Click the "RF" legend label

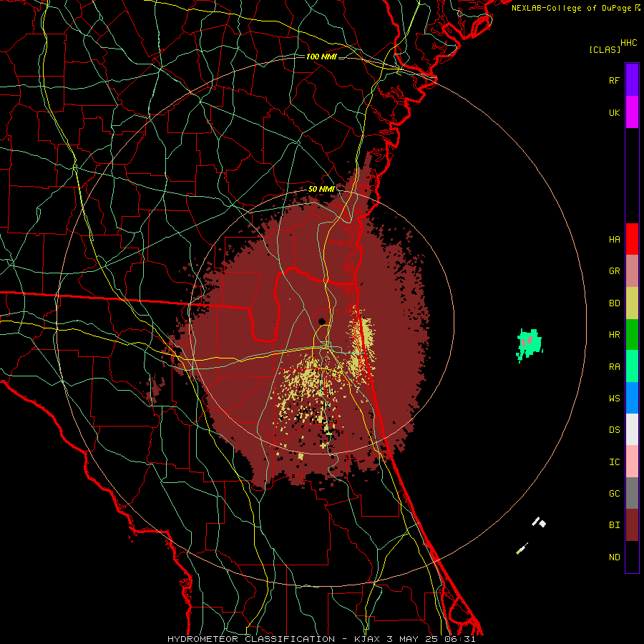pyautogui.click(x=614, y=81)
